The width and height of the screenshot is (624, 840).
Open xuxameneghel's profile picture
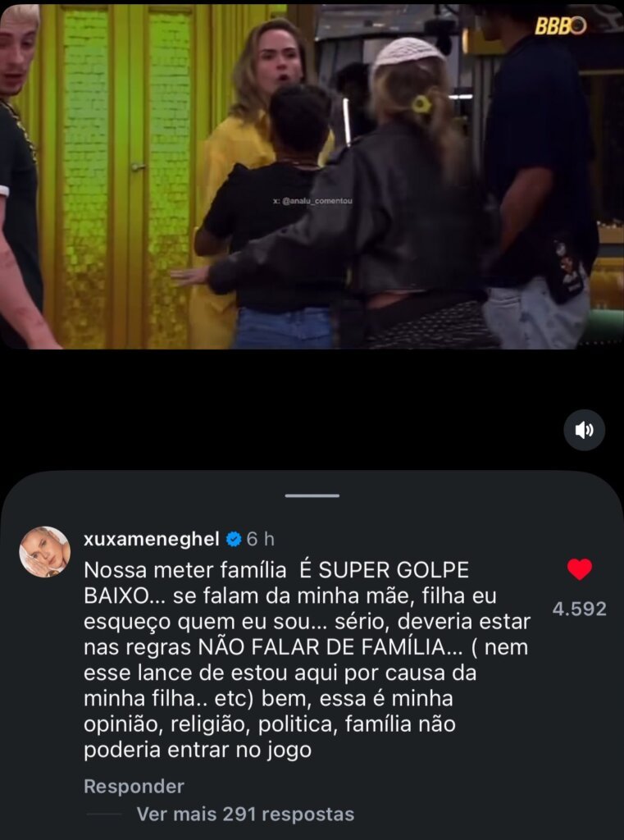pos(45,552)
